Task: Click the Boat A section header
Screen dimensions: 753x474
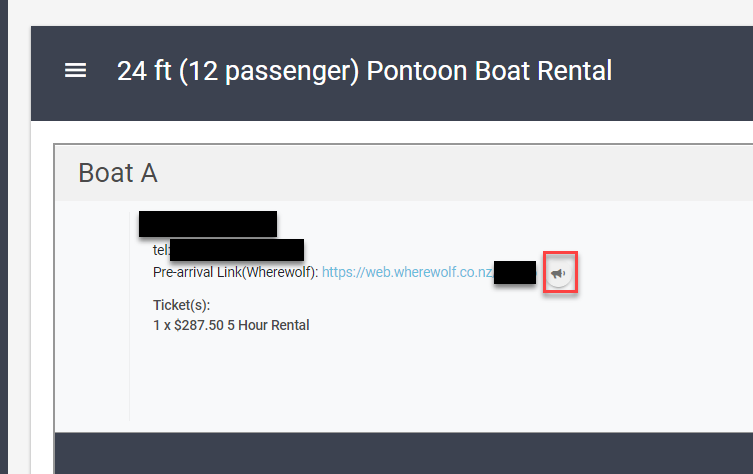Action: [x=403, y=173]
